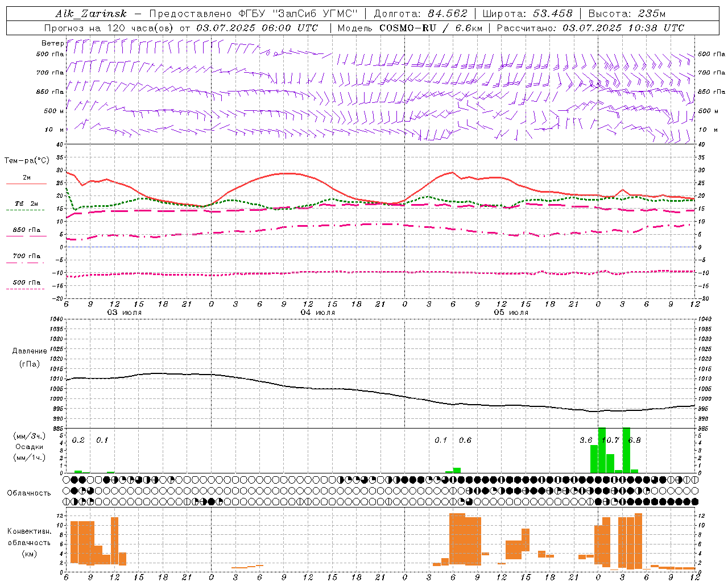
Task: Click the green bar under 0.6
Action: [457, 470]
